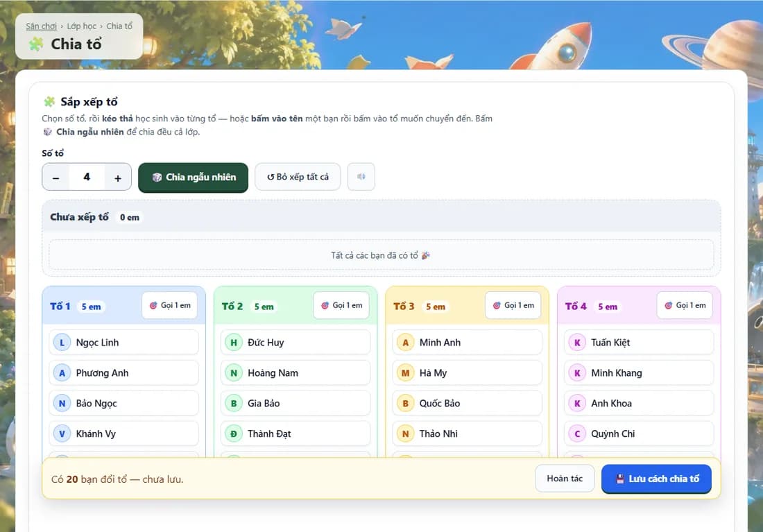Click the M avatar of Hà My

pos(405,373)
